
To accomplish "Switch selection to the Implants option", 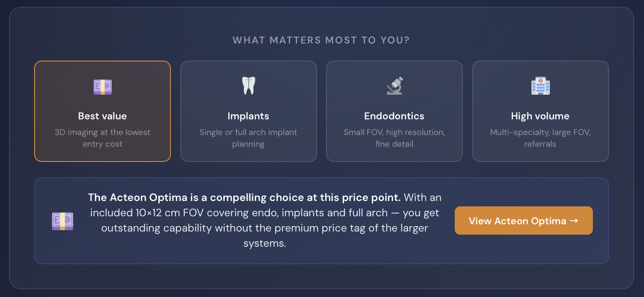I will point(248,111).
